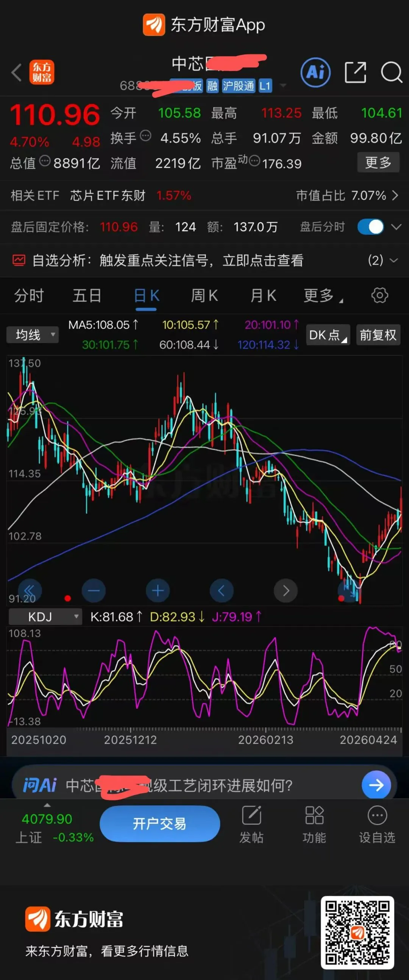Image resolution: width=409 pixels, height=980 pixels.
Task: Switch to the 月K tab
Action: click(x=263, y=295)
